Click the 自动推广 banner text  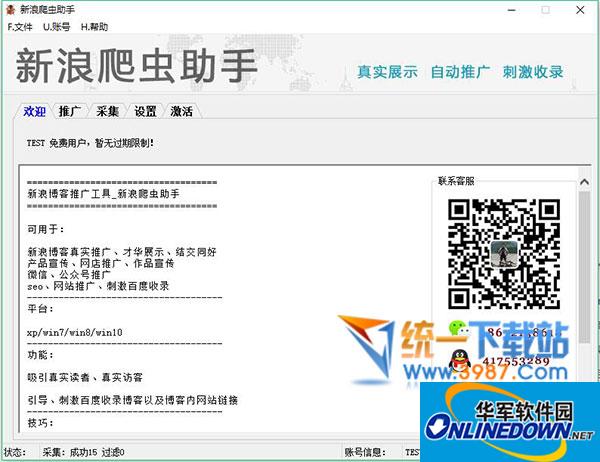coord(460,72)
